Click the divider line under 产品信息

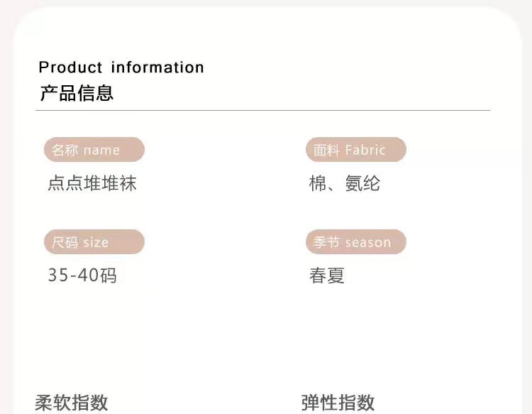(262, 111)
